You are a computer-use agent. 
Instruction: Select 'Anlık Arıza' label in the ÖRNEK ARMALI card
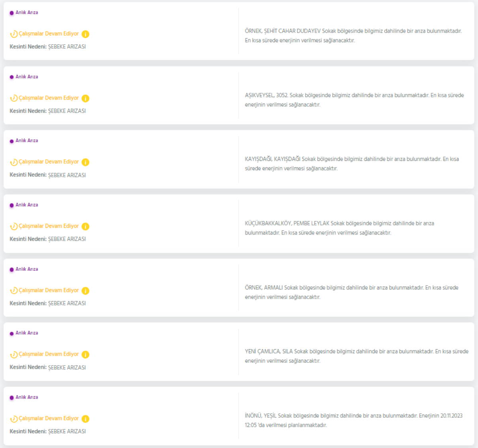[27, 269]
